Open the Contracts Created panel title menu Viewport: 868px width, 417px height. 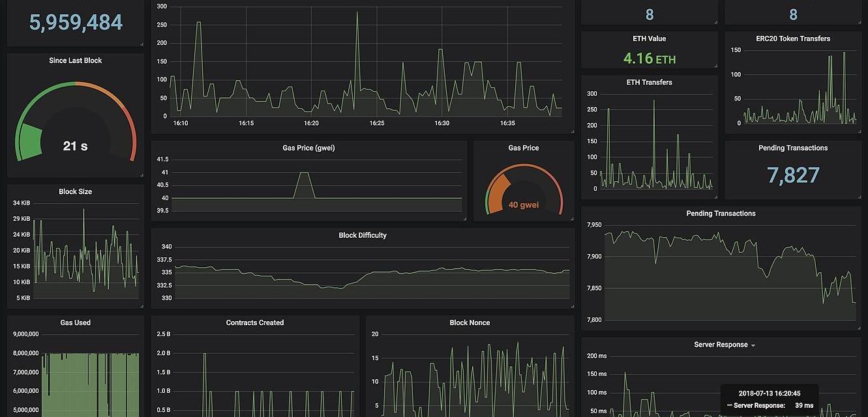click(x=254, y=323)
